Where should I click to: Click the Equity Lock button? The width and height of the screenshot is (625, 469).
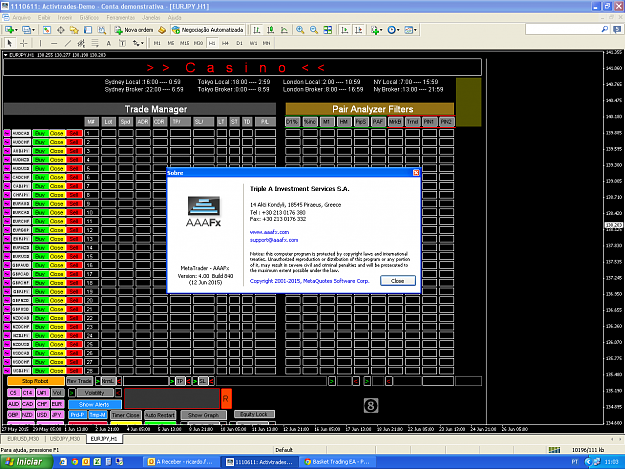pyautogui.click(x=254, y=414)
